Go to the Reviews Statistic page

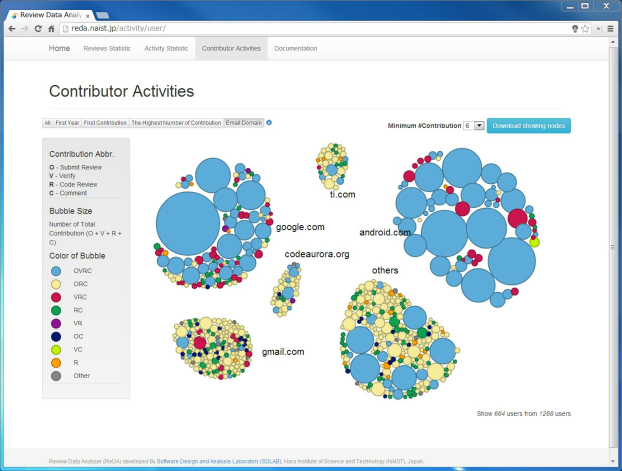click(107, 48)
